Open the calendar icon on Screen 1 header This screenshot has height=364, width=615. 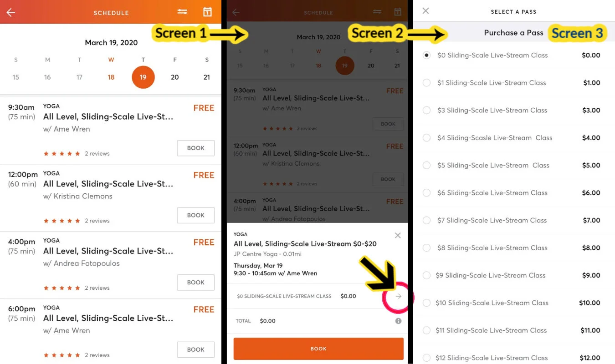point(207,12)
